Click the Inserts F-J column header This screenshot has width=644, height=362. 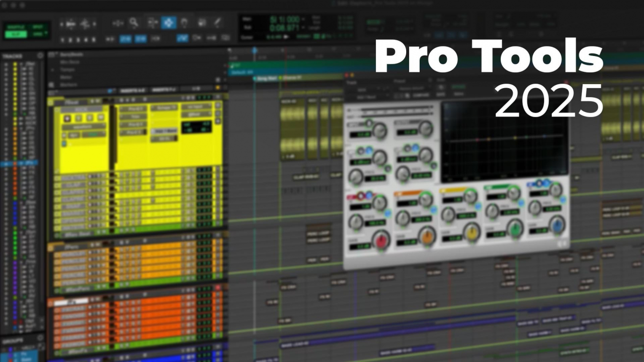(x=164, y=90)
